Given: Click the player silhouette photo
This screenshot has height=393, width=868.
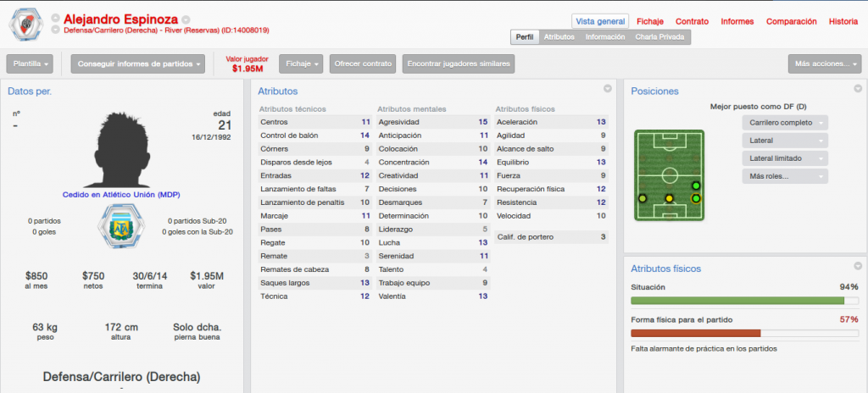Looking at the screenshot, I should coord(121,149).
